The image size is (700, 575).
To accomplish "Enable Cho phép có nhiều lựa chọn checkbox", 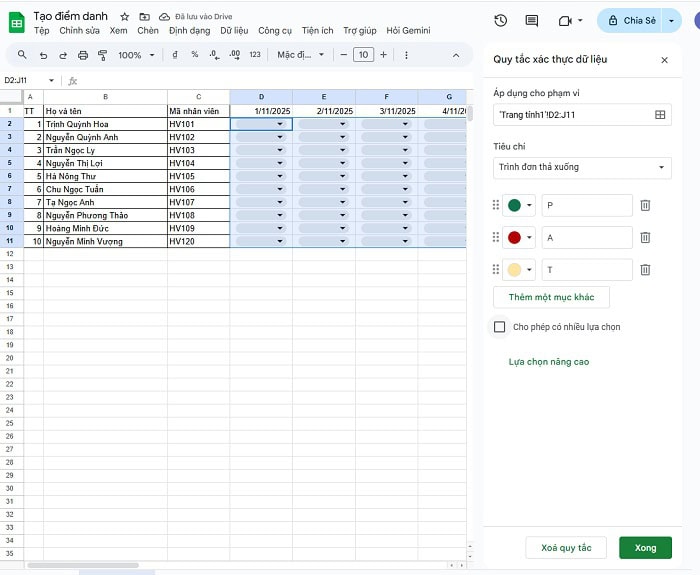I will point(500,327).
